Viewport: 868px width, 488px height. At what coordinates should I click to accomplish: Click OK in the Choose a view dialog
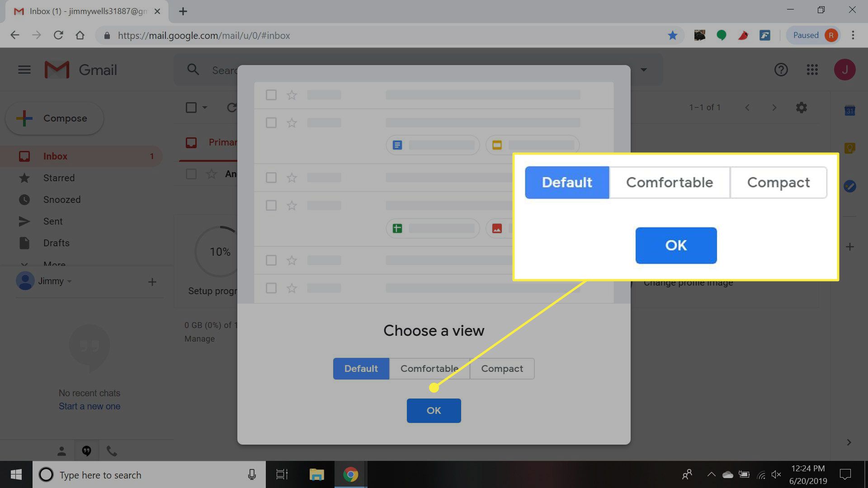pyautogui.click(x=434, y=411)
